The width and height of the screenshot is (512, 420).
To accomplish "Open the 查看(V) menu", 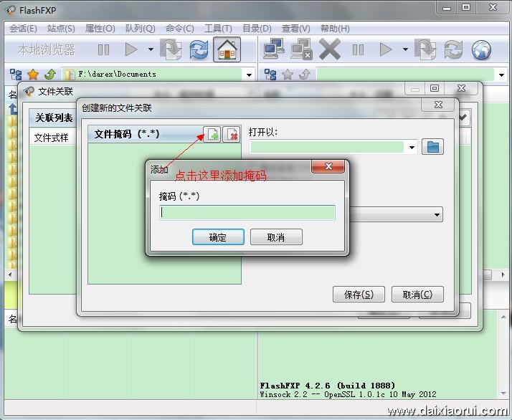I will point(296,29).
